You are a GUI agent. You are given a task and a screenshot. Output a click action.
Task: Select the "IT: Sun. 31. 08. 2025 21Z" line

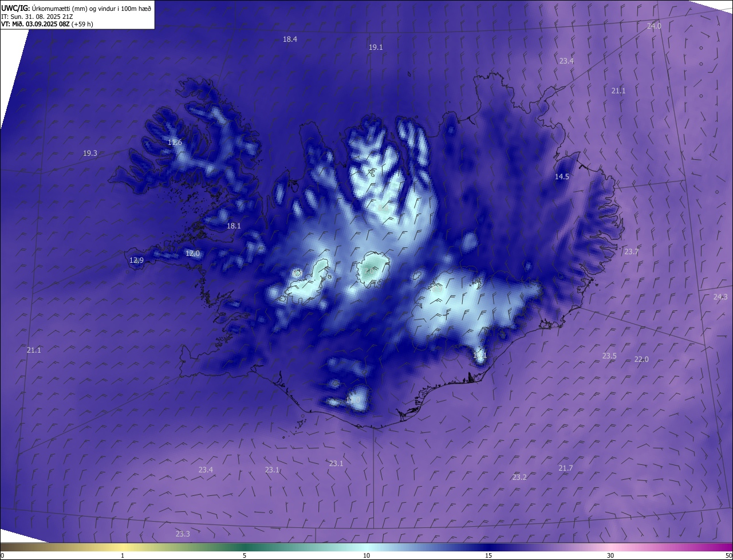(36, 16)
